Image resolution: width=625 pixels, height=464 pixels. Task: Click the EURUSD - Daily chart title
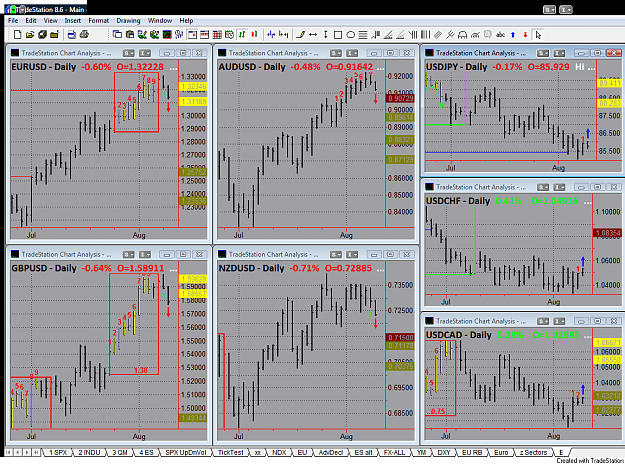coord(43,67)
